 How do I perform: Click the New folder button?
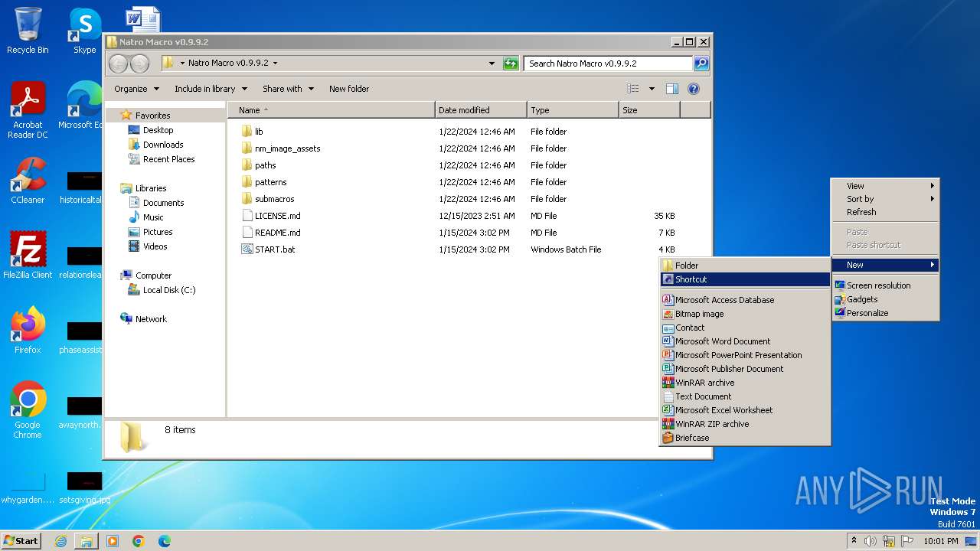pyautogui.click(x=349, y=89)
